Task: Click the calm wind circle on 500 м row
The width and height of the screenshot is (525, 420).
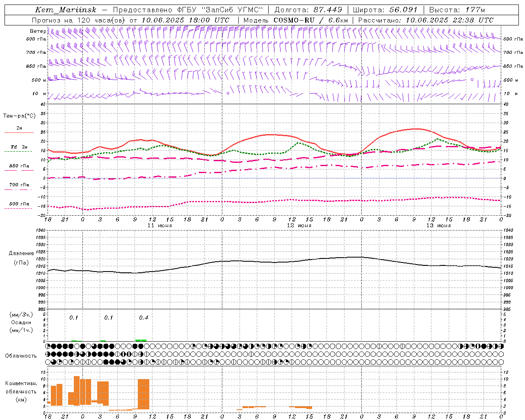Action: (x=472, y=80)
